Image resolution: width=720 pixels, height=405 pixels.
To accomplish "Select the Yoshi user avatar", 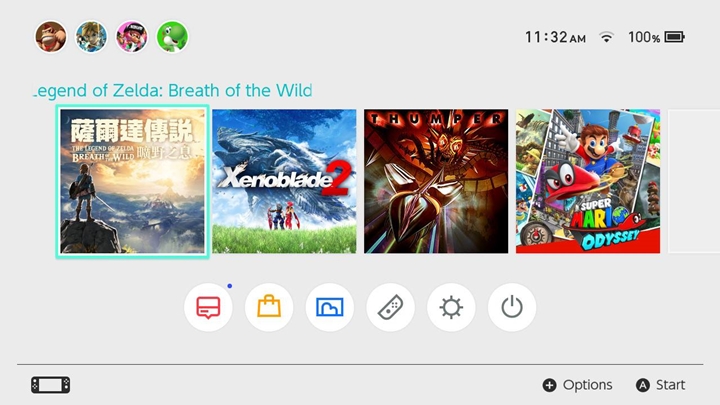I will (x=172, y=37).
